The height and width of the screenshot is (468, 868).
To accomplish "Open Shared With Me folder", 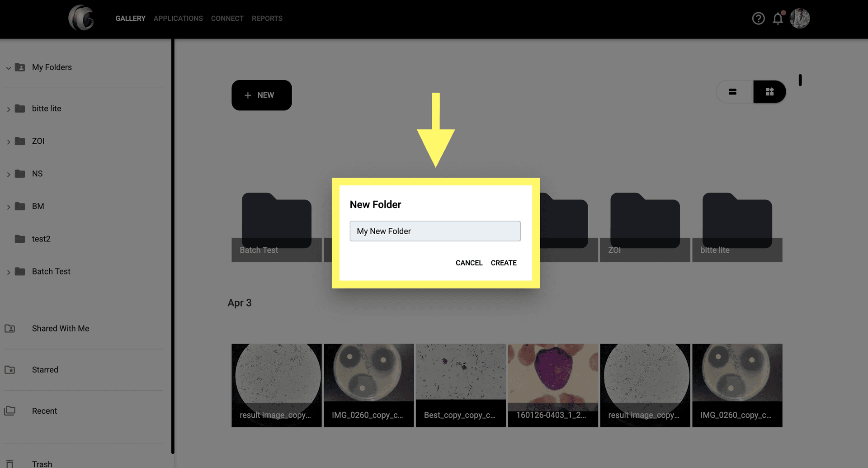I will click(60, 328).
